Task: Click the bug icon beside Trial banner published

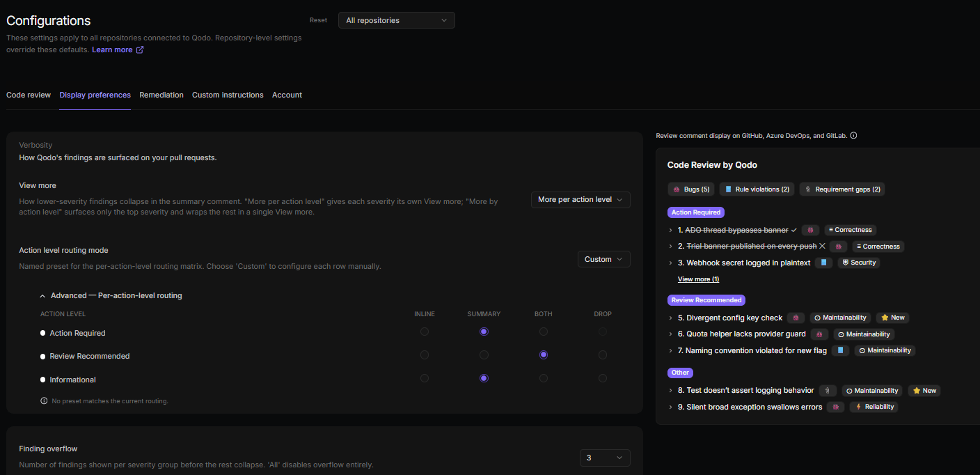Action: pyautogui.click(x=839, y=247)
